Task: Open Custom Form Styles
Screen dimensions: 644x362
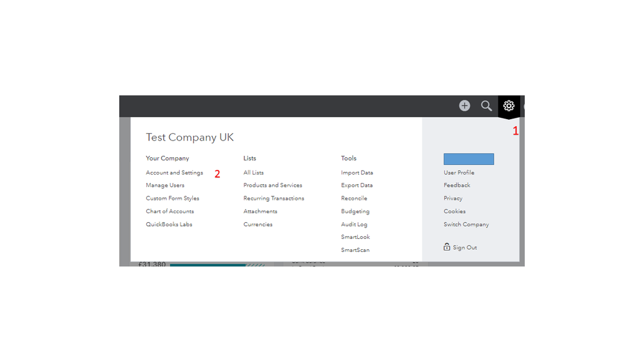Action: [173, 198]
